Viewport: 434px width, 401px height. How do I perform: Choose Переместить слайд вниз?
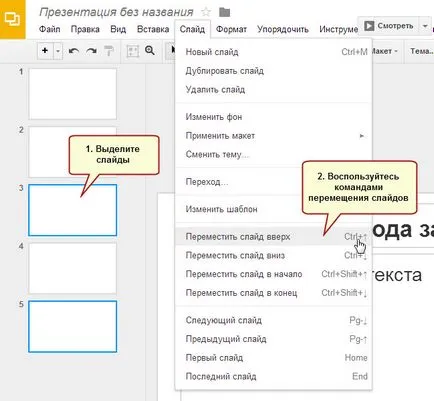[273, 255]
